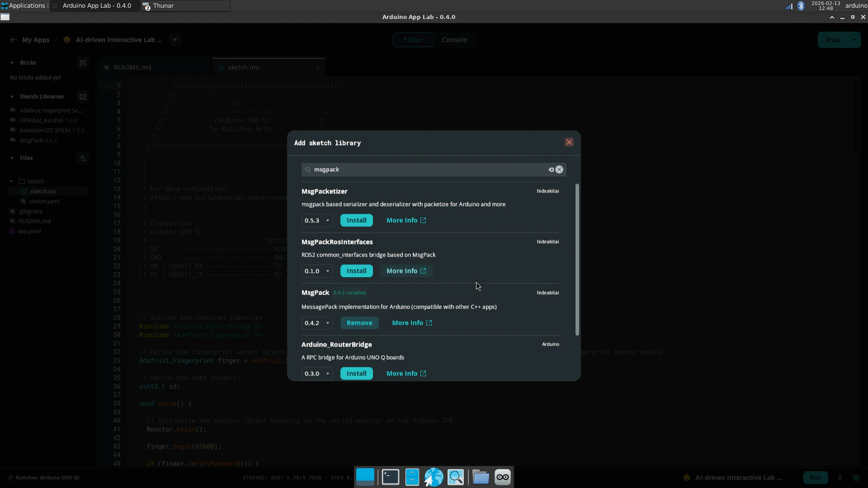Collapse the Bricks section
This screenshot has width=868, height=488.
pos(12,63)
